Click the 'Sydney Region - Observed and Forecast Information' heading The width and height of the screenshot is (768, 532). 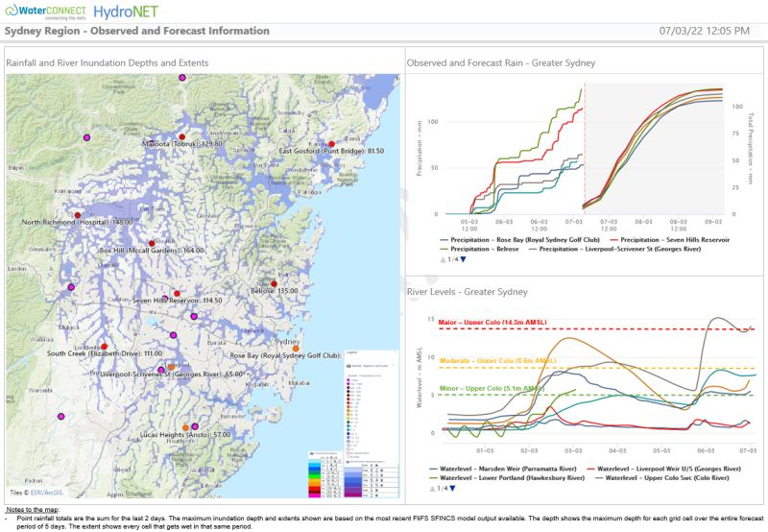tap(137, 31)
